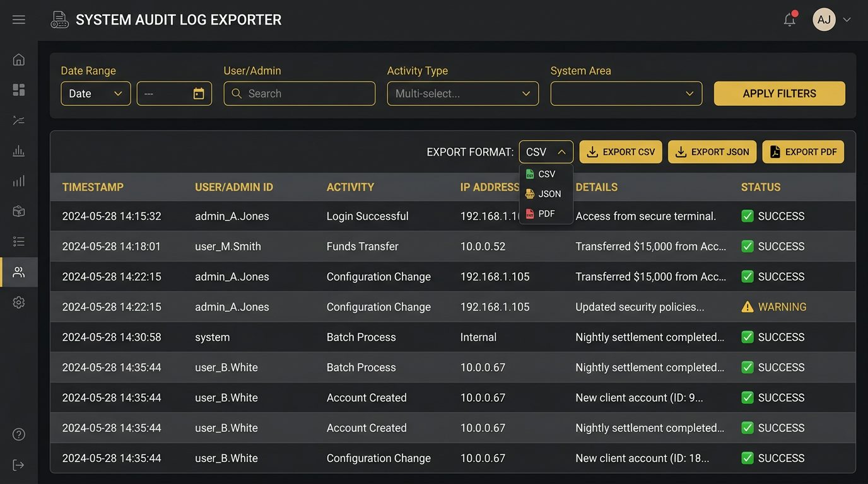Viewport: 868px width, 484px height.
Task: Click the Login Successful activity cell
Action: pos(367,216)
